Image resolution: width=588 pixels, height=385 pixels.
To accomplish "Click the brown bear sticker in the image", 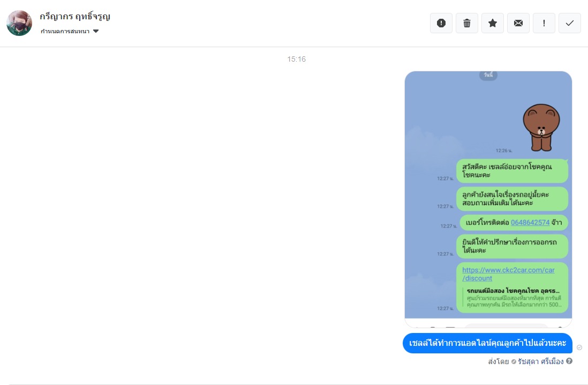I will pos(541,127).
